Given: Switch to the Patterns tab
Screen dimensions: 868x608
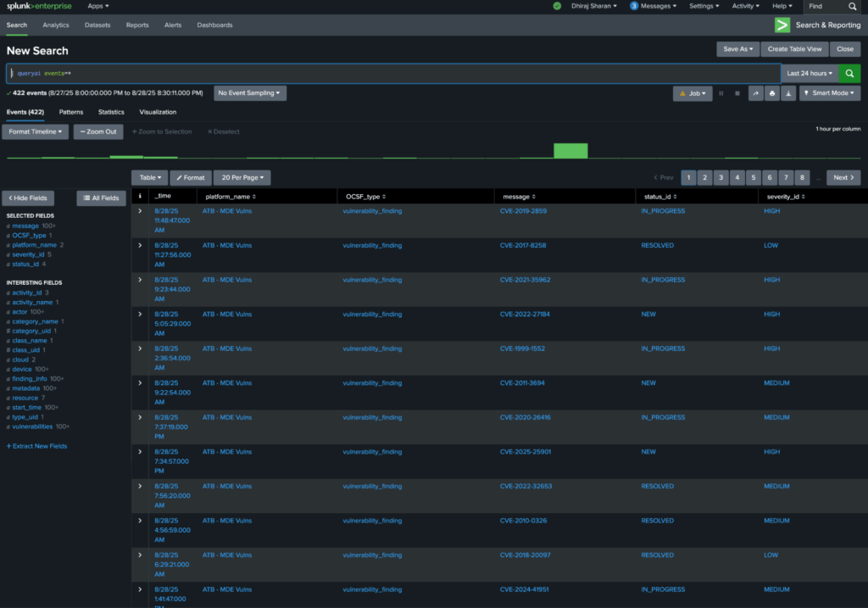Looking at the screenshot, I should (71, 112).
